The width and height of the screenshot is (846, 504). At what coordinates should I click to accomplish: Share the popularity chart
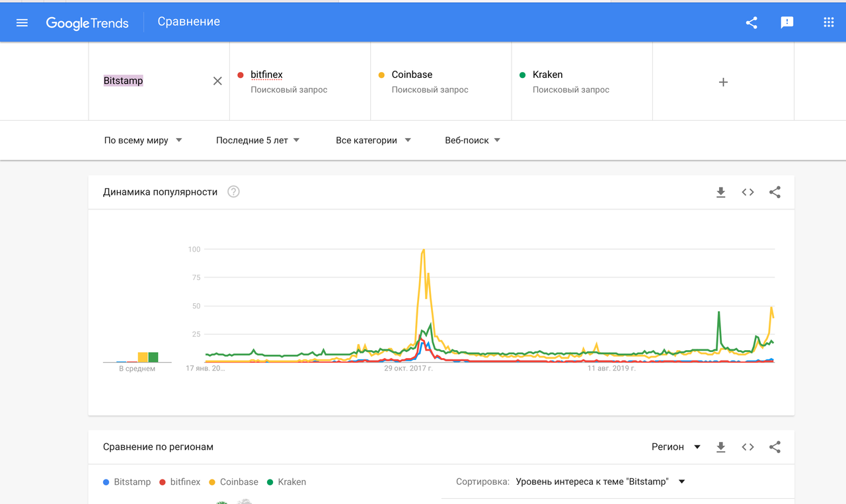[775, 192]
